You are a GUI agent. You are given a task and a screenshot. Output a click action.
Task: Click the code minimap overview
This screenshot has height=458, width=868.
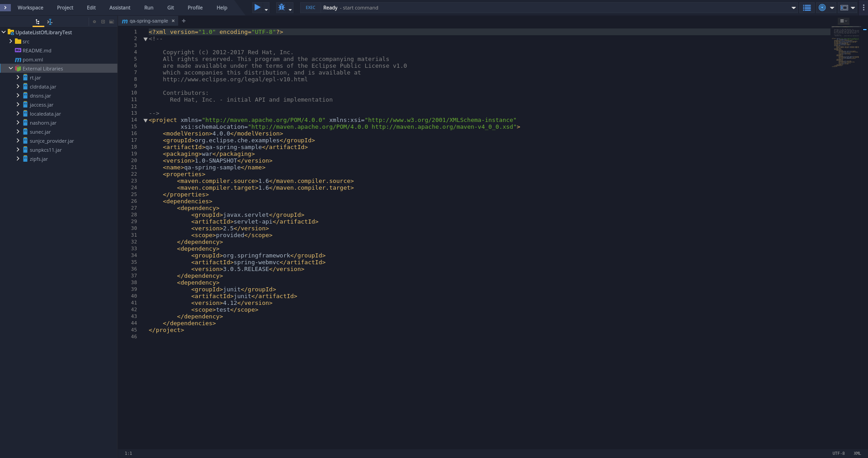coord(845,47)
